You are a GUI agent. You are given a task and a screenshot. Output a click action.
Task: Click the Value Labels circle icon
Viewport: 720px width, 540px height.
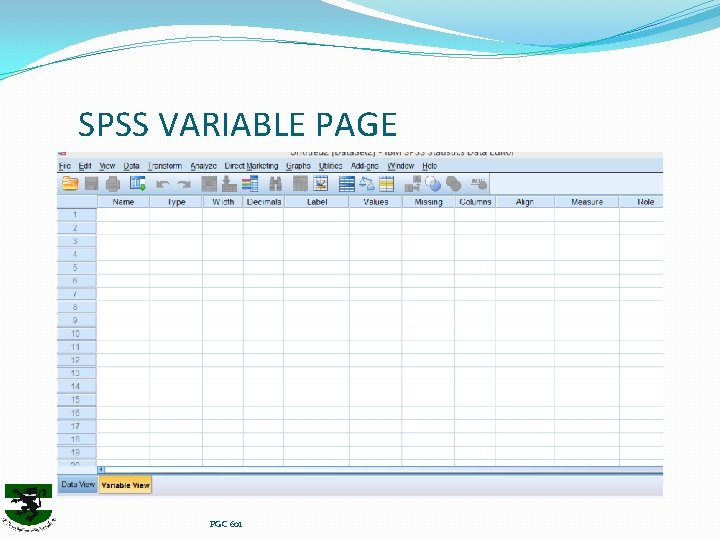click(433, 184)
